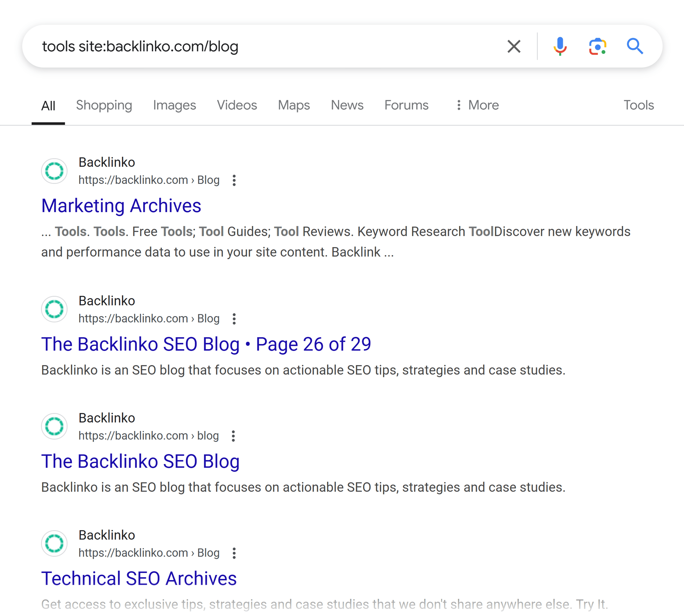Image resolution: width=684 pixels, height=616 pixels.
Task: Click the snippet starting Get access to exclusive tips
Action: (324, 605)
